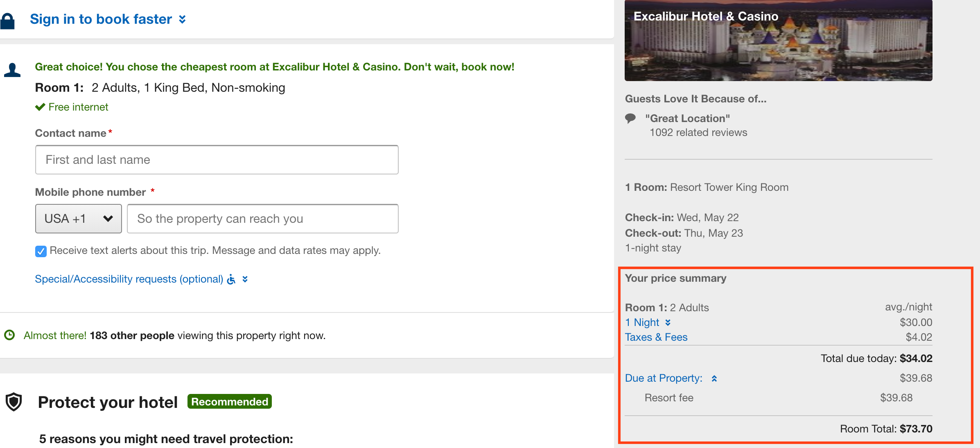Click the green clock Almost there icon

tap(9, 335)
